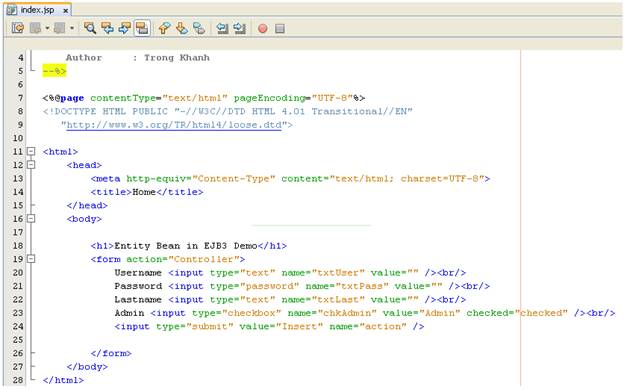Find the previous occurrence toolbar icon
This screenshot has height=389, width=624.
(107, 28)
